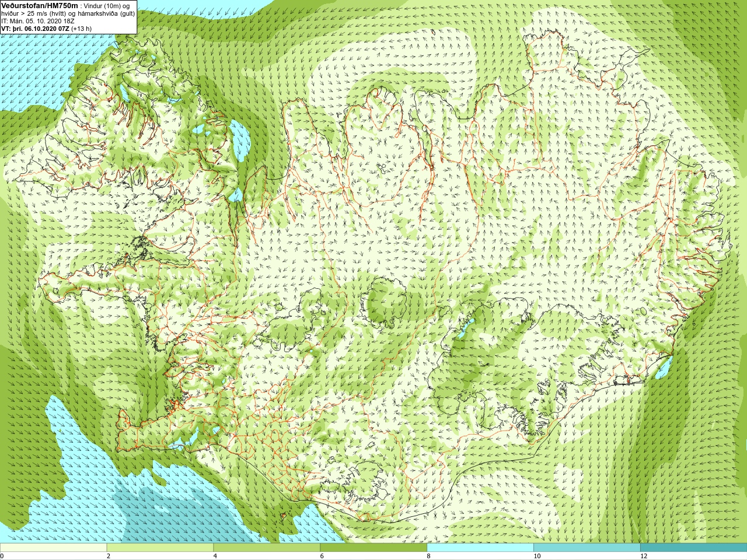The image size is (747, 560).
Task: Select the teal above-12 scale segment
Action: click(x=693, y=548)
